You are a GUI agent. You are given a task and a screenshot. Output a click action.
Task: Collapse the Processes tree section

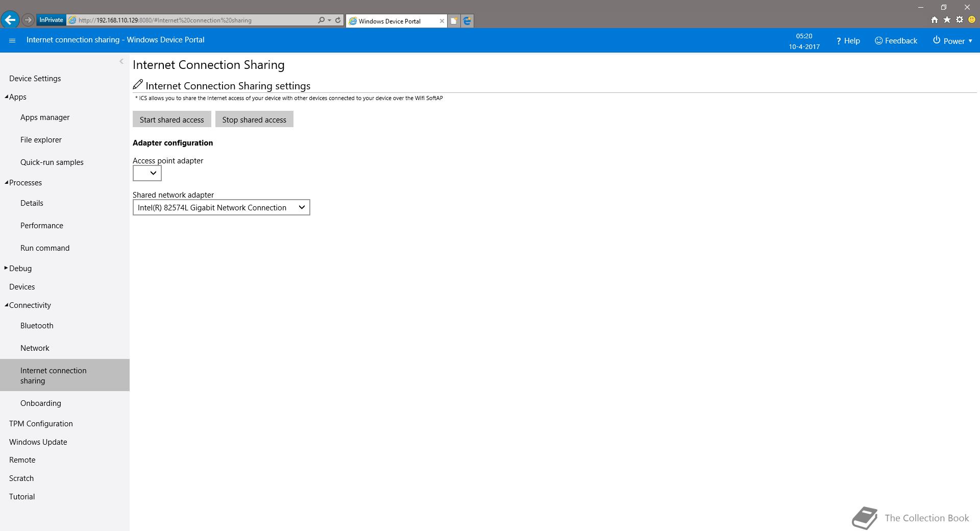6,183
